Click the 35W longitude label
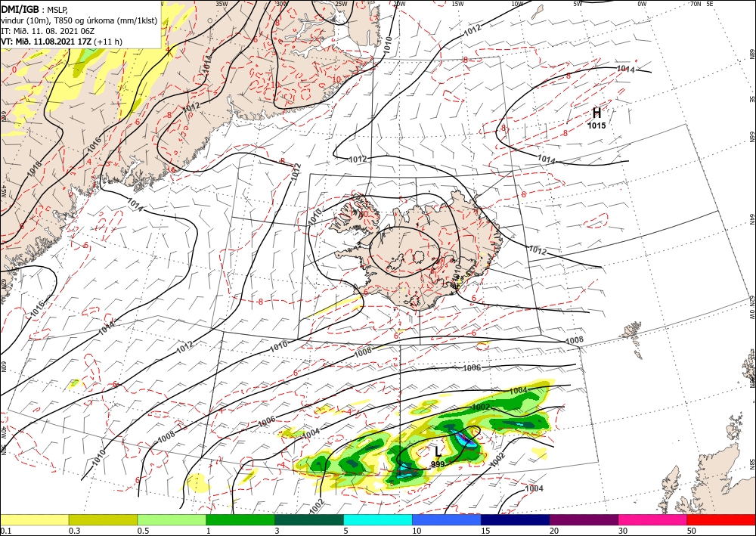This screenshot has width=756, height=536. [x=222, y=3]
